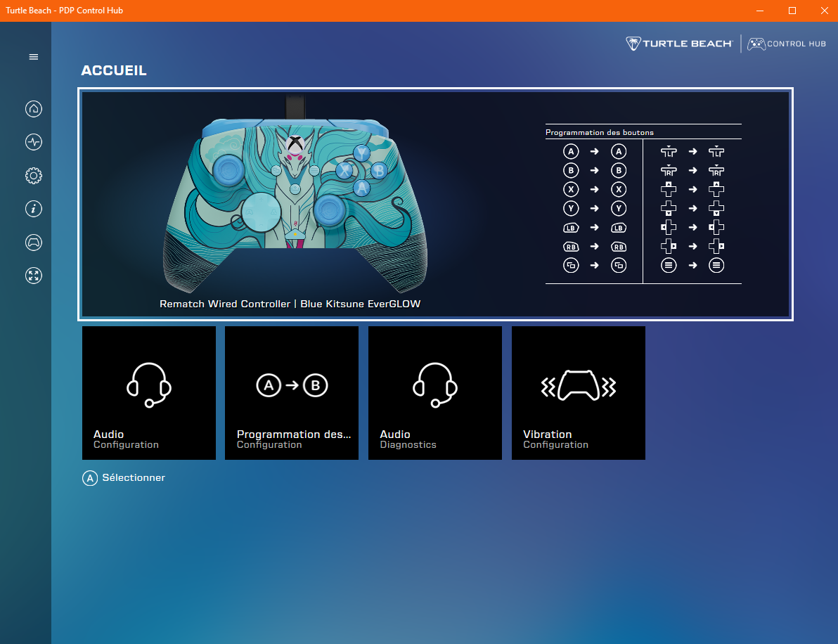Screen dimensions: 838x644
Task: Toggle fullscreen with the expand arrows icon
Action: (x=33, y=276)
